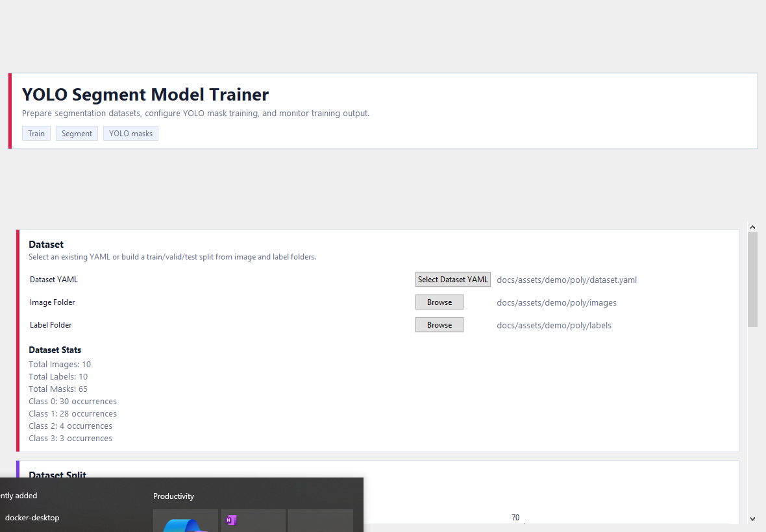Viewport: 766px width, 532px height.
Task: Click the value 70 in Dataset Split
Action: pos(515,517)
